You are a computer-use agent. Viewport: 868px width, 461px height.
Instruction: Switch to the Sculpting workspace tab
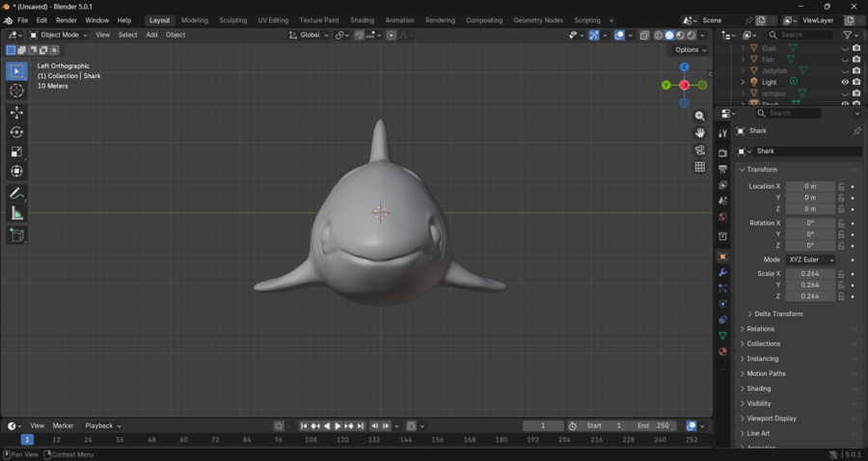click(232, 20)
